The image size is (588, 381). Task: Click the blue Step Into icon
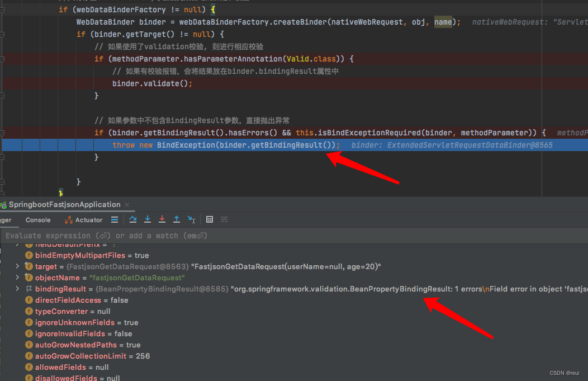[148, 219]
